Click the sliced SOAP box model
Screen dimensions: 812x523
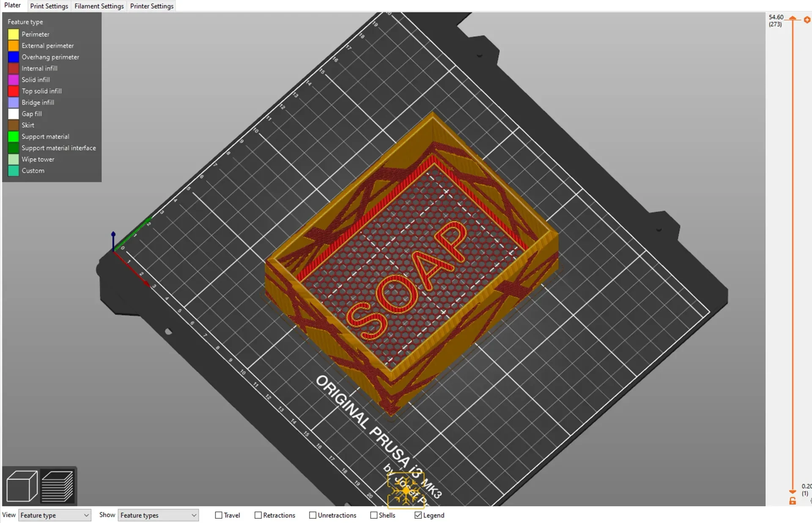pos(412,264)
